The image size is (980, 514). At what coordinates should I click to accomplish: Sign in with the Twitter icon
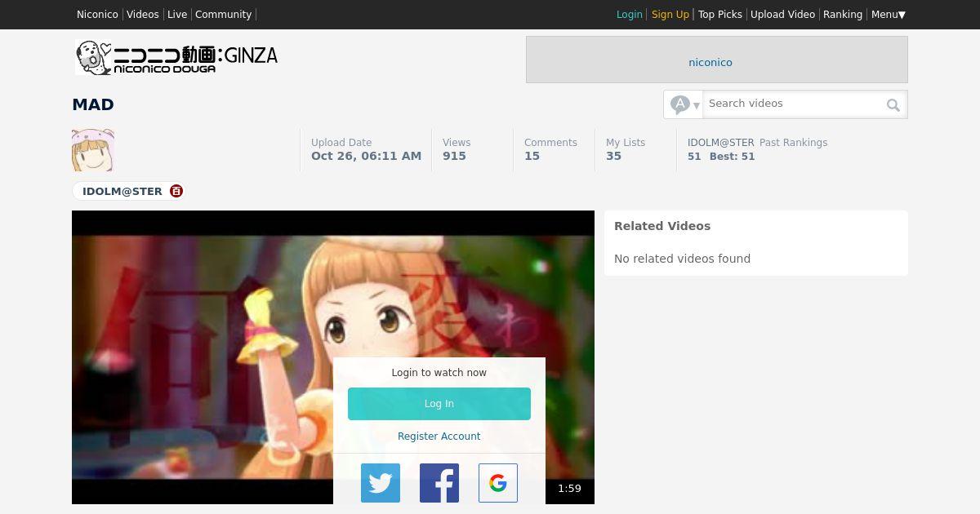click(x=381, y=483)
